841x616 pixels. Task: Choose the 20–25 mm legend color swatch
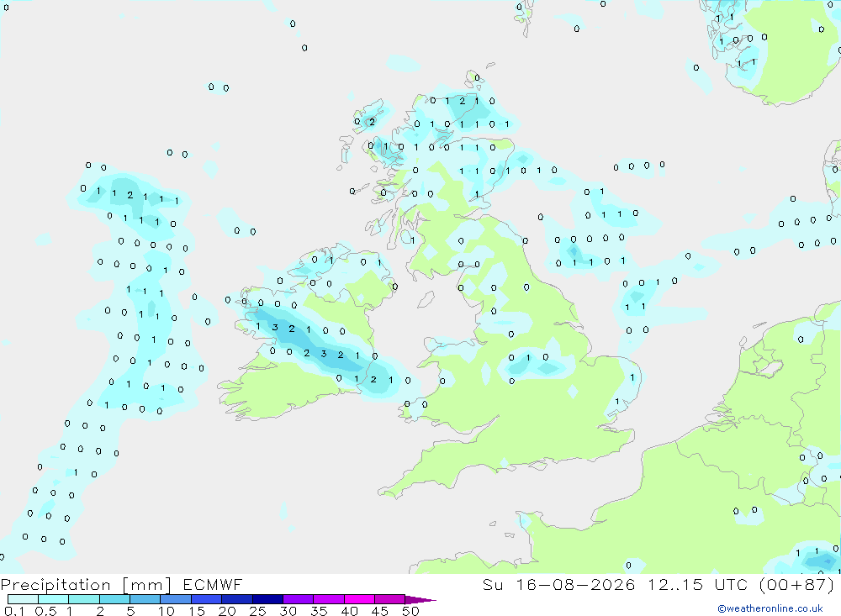(237, 599)
